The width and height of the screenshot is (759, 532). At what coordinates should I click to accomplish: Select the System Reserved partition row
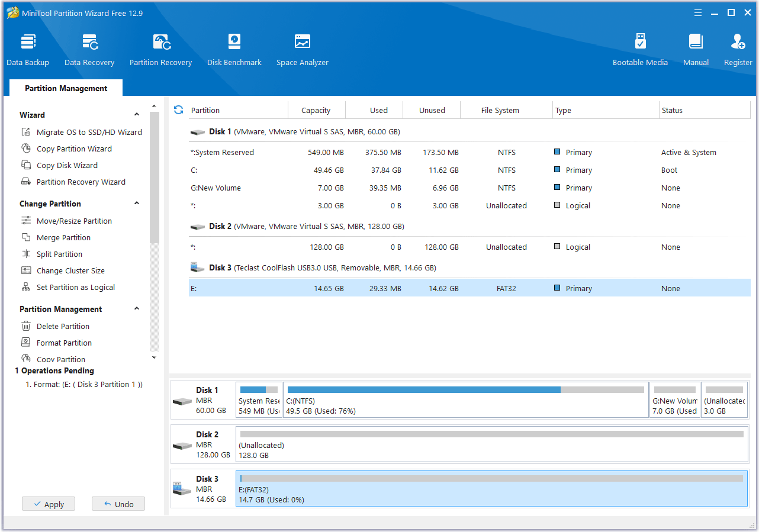(x=469, y=152)
